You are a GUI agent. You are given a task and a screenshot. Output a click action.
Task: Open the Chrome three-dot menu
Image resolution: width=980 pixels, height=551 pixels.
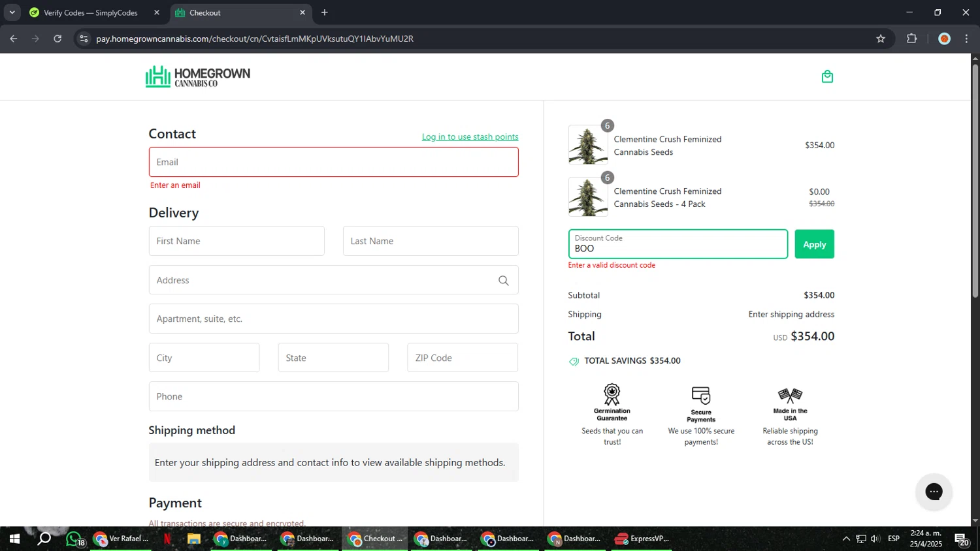point(966,39)
